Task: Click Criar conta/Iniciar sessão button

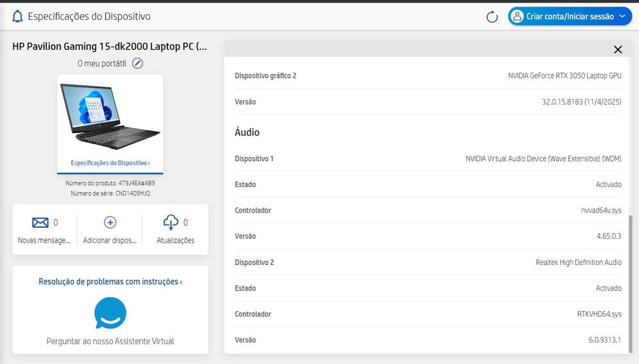Action: tap(569, 17)
